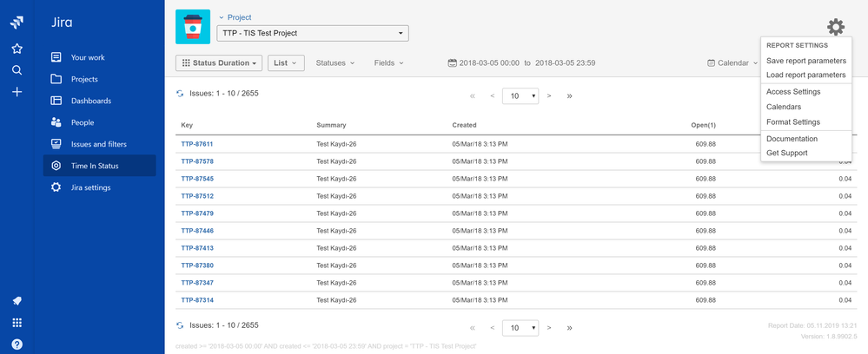Image resolution: width=868 pixels, height=354 pixels.
Task: Refresh issues using the bottom refresh icon
Action: (180, 325)
